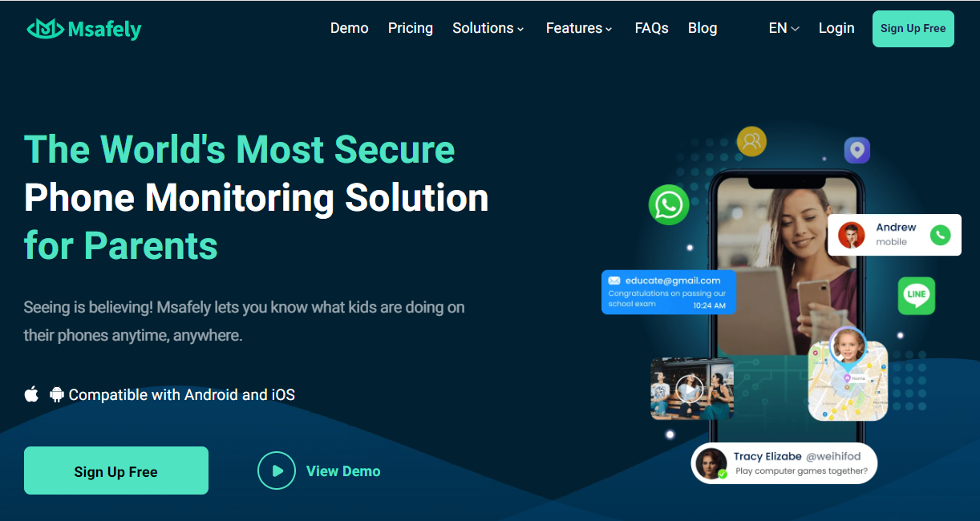Click the purple location pin icon
Screen dimensions: 980x521
(856, 150)
